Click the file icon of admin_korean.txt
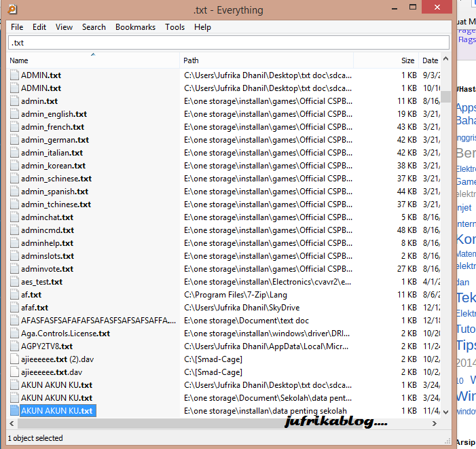The image size is (476, 449). 14,166
